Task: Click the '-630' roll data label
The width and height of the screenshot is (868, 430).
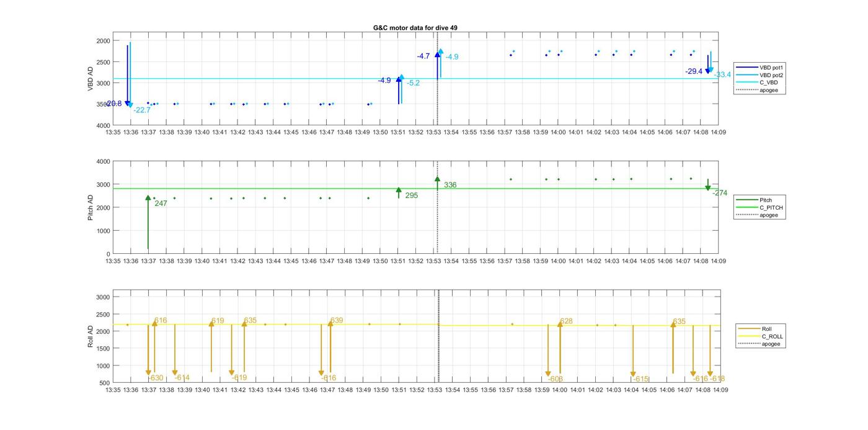Action: (x=156, y=378)
